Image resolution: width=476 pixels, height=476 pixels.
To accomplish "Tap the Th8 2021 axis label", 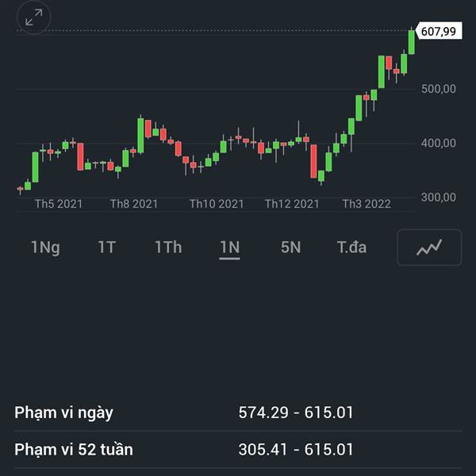I will coord(134,204).
